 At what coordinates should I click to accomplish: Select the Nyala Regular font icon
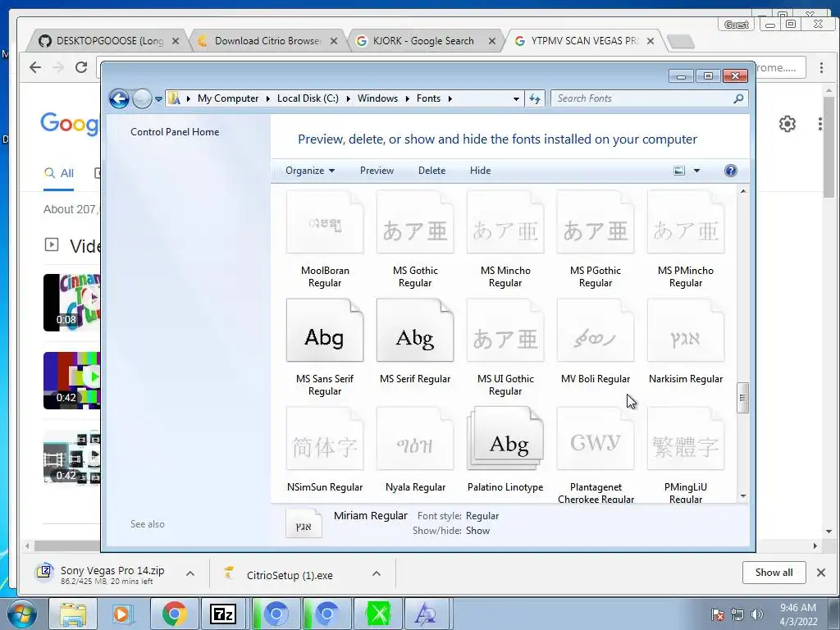[x=415, y=439]
